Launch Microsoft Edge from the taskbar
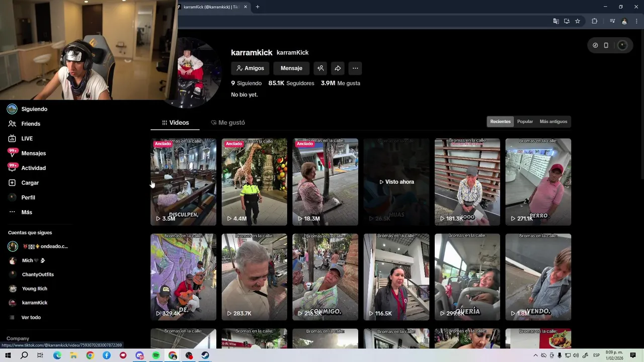The height and width of the screenshot is (362, 644). 57,355
